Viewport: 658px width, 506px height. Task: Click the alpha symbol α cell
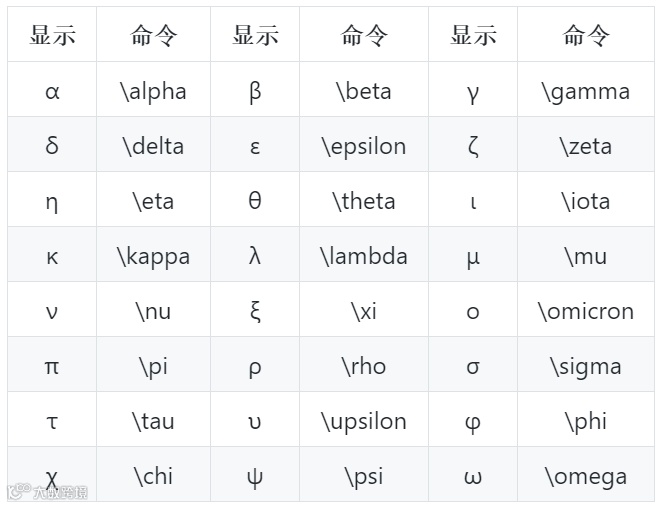pyautogui.click(x=52, y=89)
